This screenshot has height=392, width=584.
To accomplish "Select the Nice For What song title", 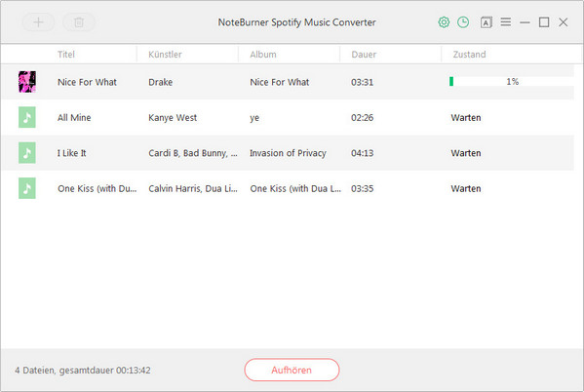I will pyautogui.click(x=87, y=82).
